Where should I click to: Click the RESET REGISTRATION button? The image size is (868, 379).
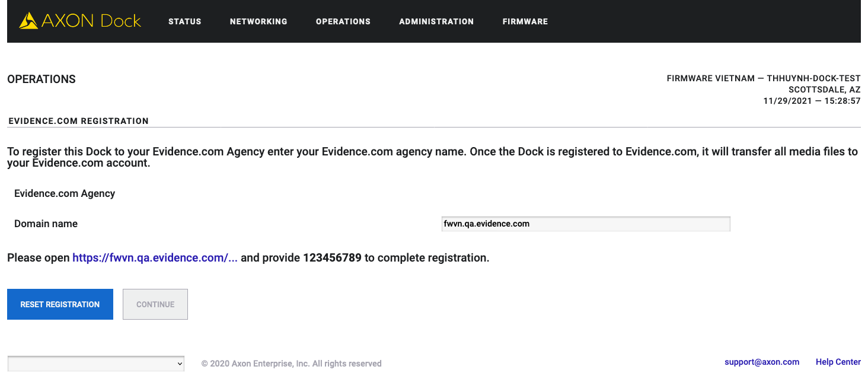pos(60,304)
